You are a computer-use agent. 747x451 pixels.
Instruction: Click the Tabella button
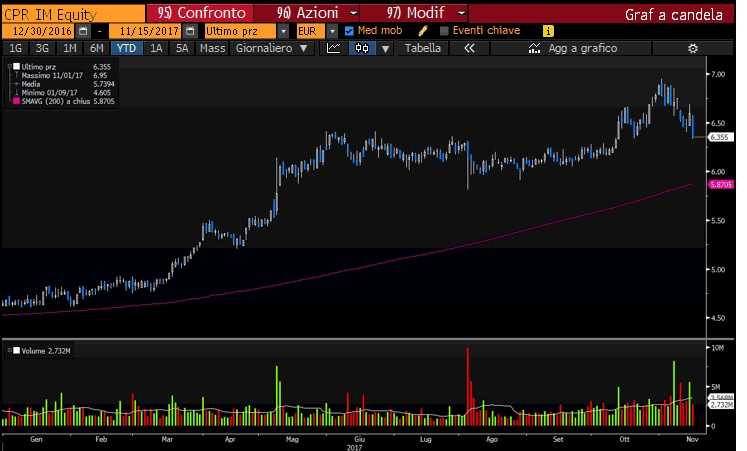point(422,48)
